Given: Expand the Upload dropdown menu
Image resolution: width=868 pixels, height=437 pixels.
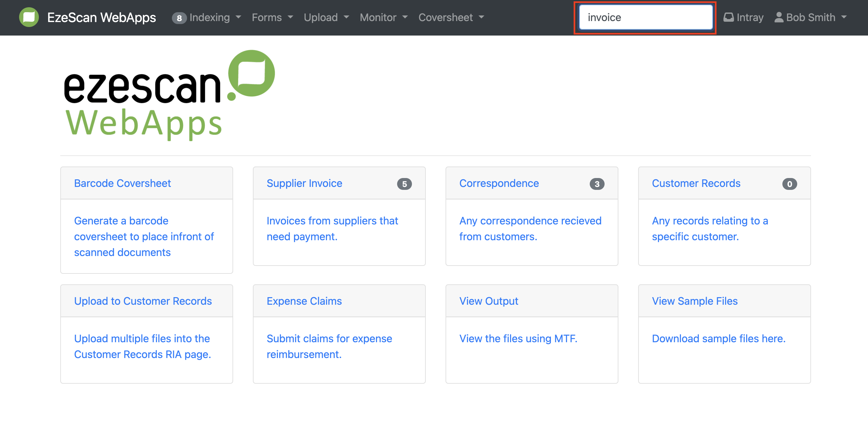Looking at the screenshot, I should (x=326, y=17).
